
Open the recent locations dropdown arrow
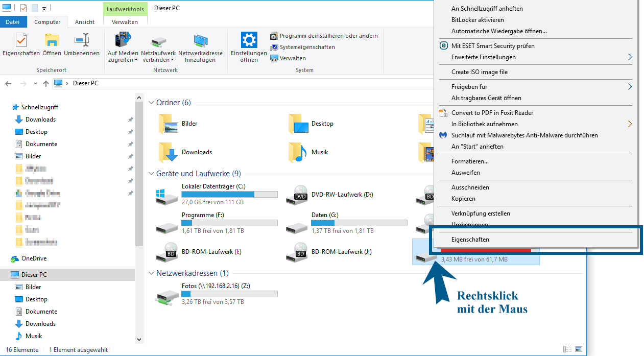[35, 83]
